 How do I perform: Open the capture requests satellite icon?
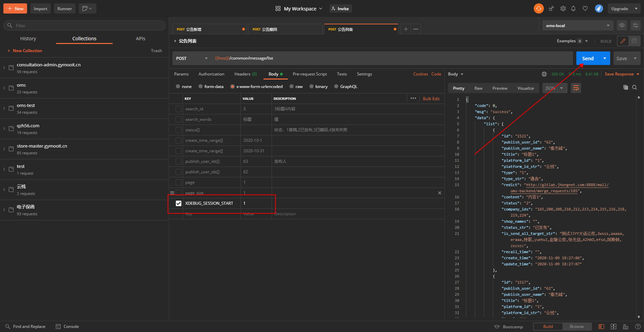551,8
